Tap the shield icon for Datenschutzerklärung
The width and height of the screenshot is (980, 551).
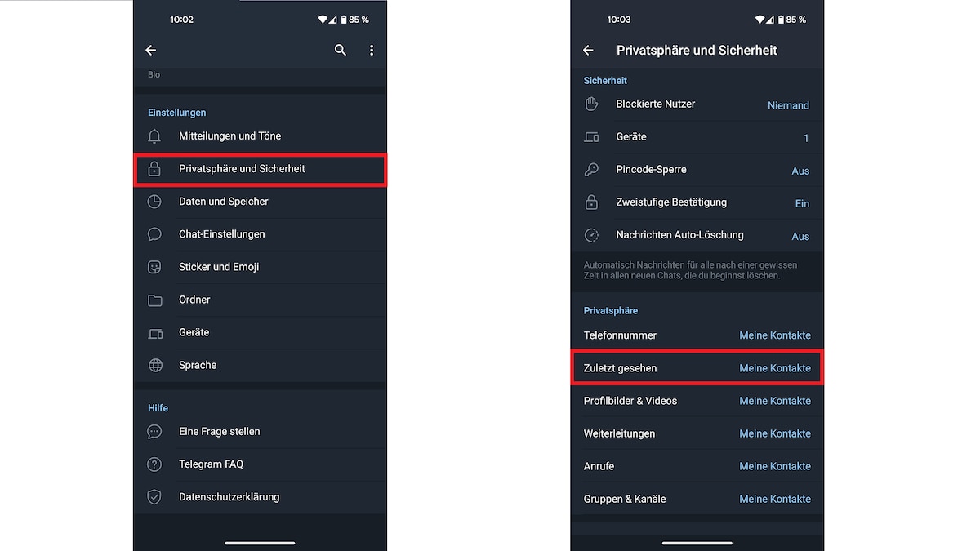coord(154,496)
